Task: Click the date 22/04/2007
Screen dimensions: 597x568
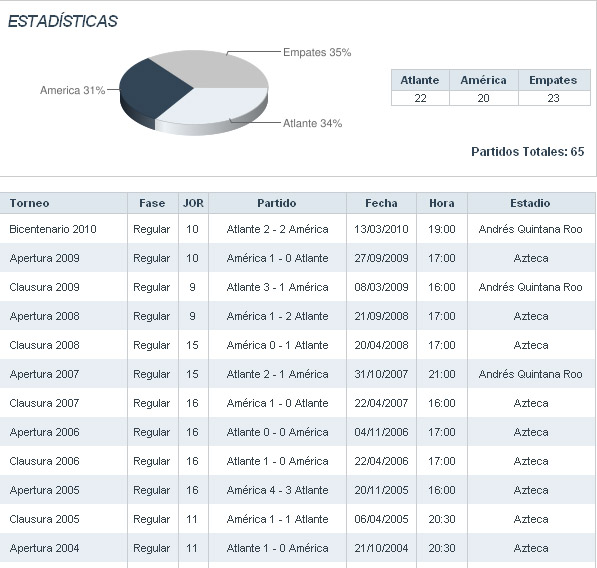Action: (381, 403)
